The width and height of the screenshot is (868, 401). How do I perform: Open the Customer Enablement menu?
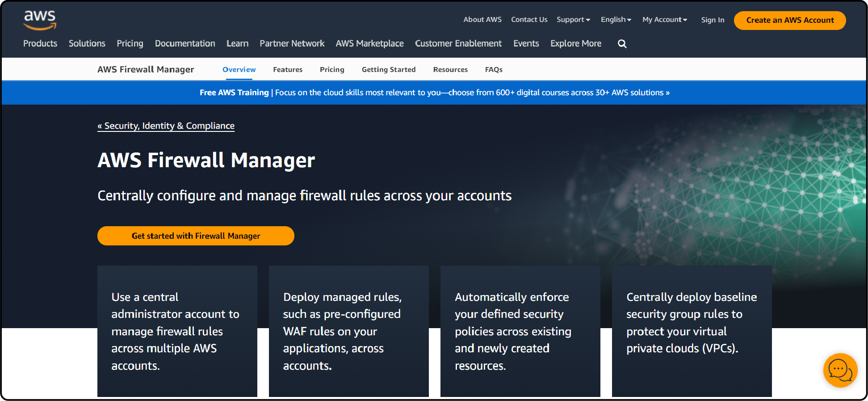pos(458,43)
